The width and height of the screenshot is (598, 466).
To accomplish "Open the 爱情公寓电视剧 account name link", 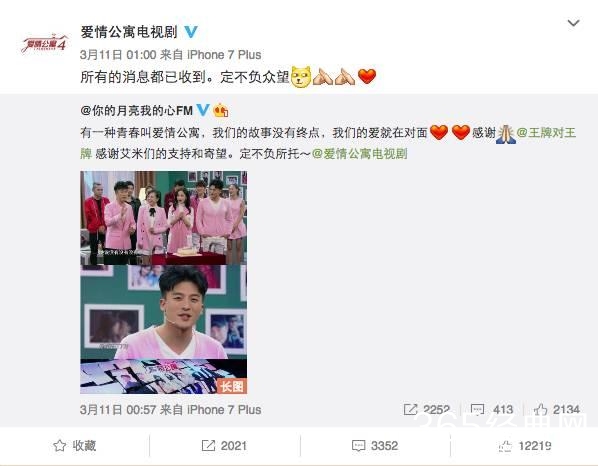I will 129,32.
